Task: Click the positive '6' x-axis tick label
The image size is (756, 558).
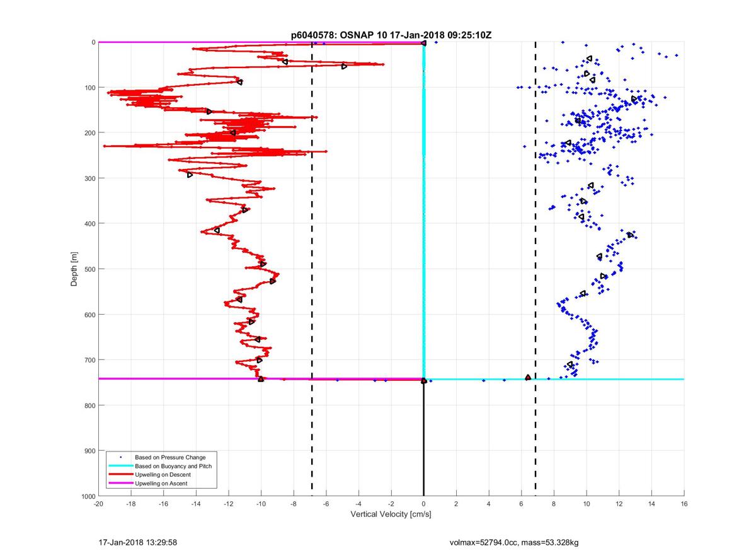Action: (x=522, y=504)
